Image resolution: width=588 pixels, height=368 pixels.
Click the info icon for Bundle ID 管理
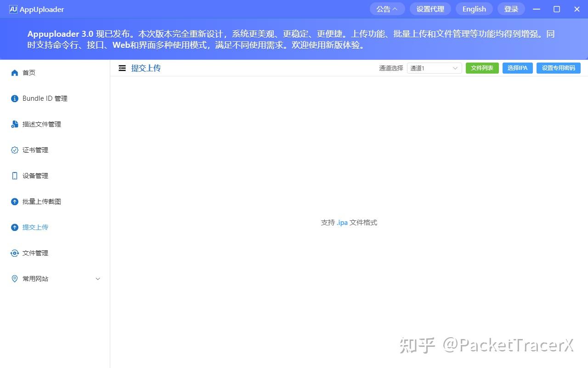pyautogui.click(x=15, y=98)
